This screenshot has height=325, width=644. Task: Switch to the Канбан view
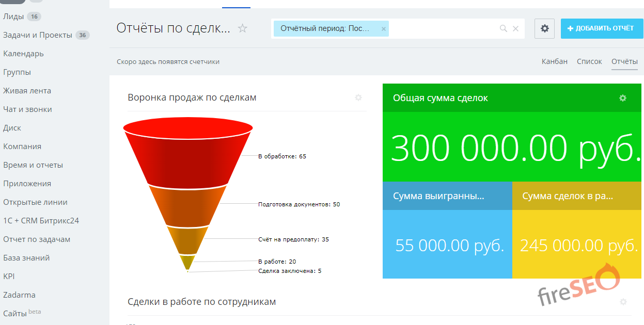click(x=554, y=61)
